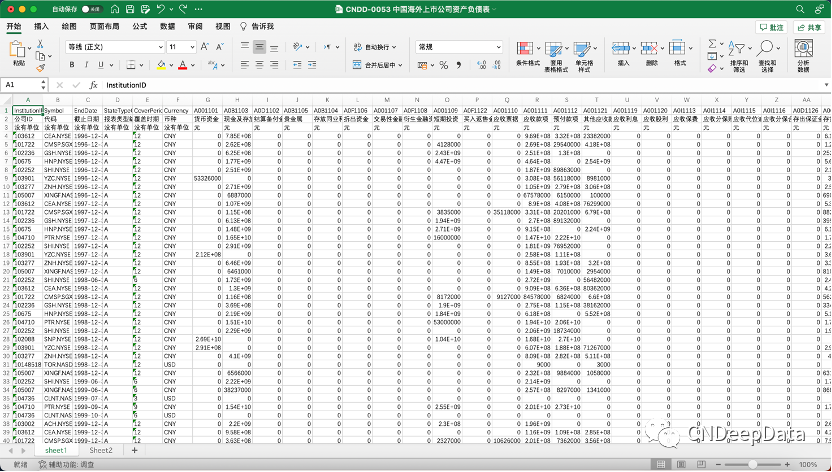This screenshot has width=832, height=472.
Task: Click the percent style icon
Action: point(444,65)
